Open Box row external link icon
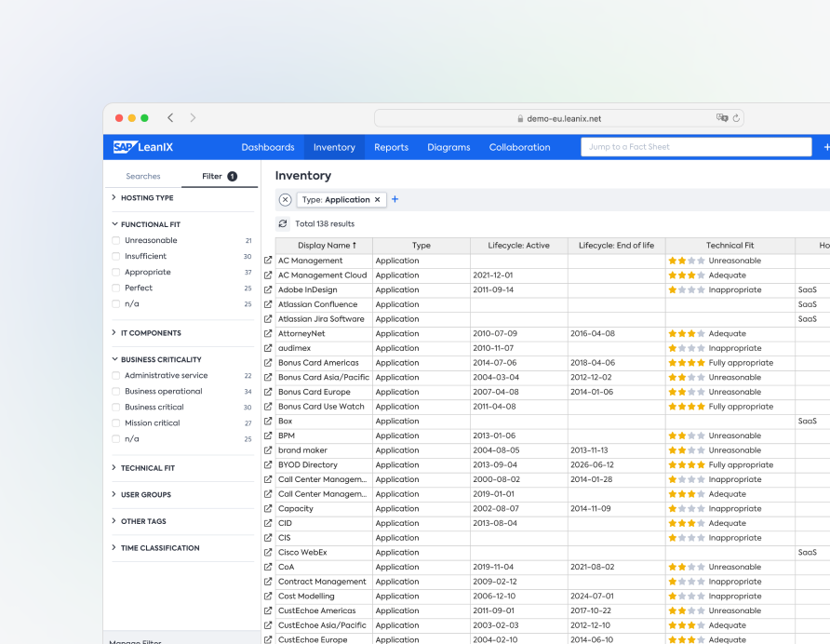The image size is (830, 644). [x=268, y=421]
